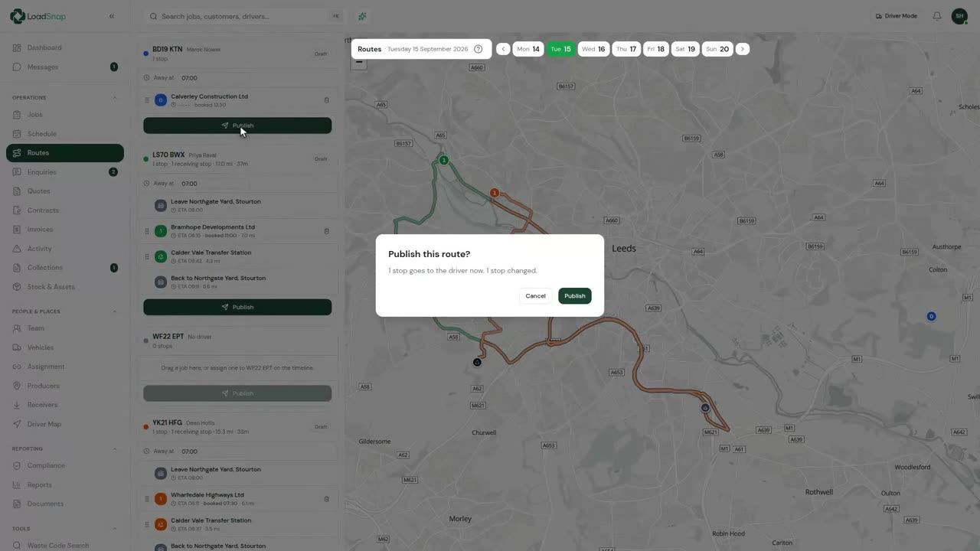
Task: Open Driver Map in the sidebar
Action: [x=65, y=424]
